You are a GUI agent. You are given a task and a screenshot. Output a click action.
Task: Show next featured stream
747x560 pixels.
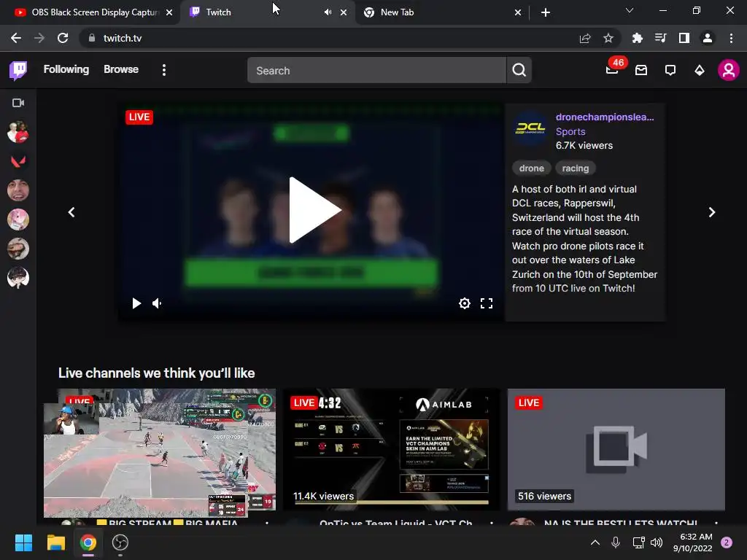[x=712, y=212]
